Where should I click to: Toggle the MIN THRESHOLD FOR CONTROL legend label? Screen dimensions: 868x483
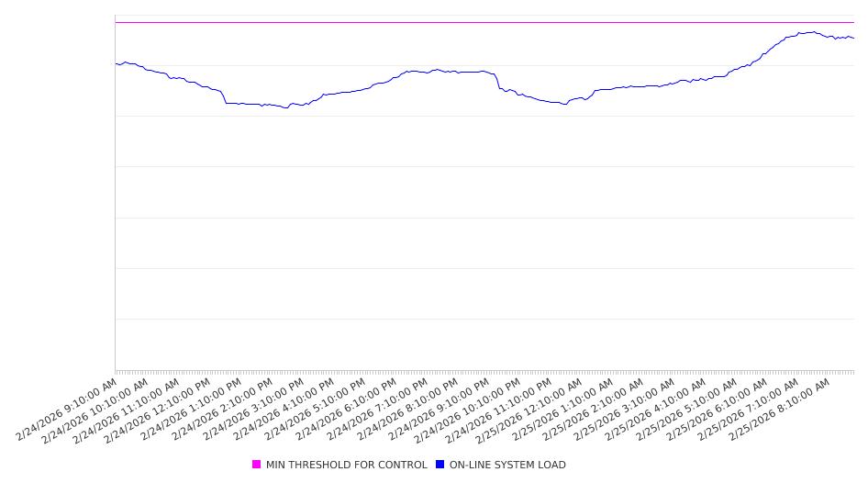[x=346, y=465]
